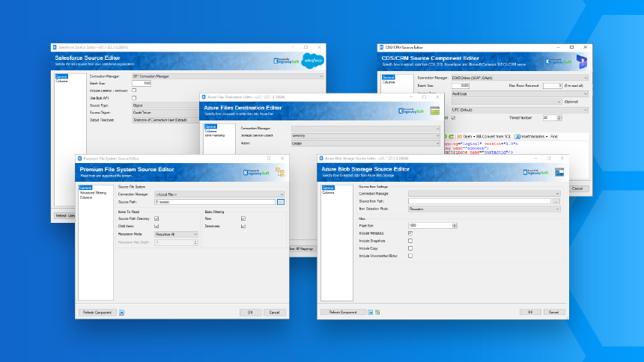Click the Azure Files icon in destination editor header
The height and width of the screenshot is (362, 644).
tap(435, 111)
